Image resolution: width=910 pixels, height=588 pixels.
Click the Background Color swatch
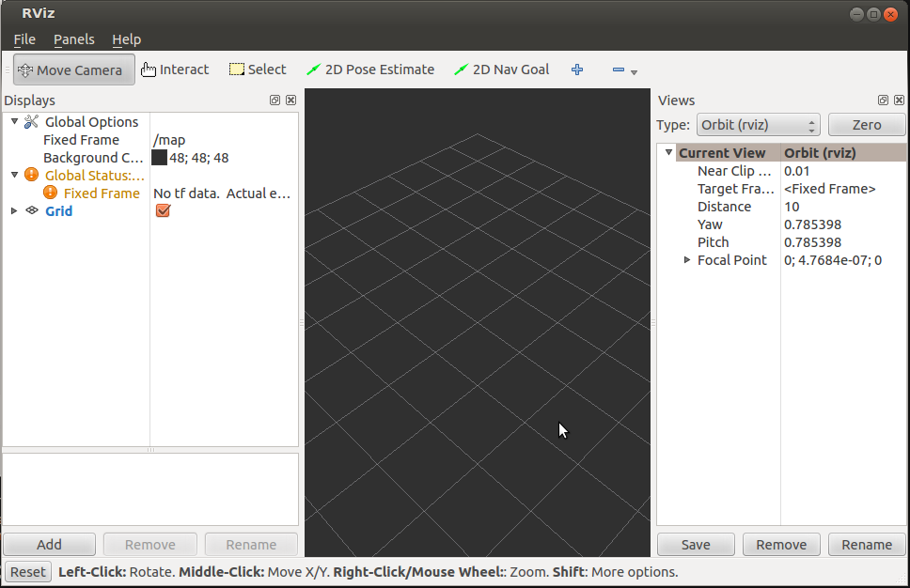(160, 158)
